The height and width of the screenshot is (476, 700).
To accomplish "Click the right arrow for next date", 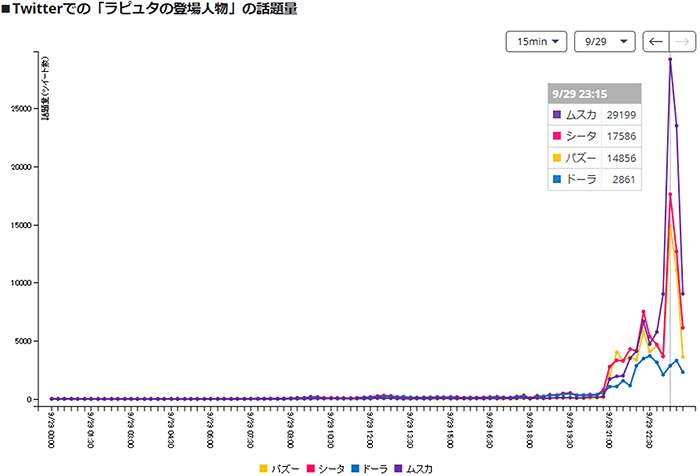I will 683,41.
